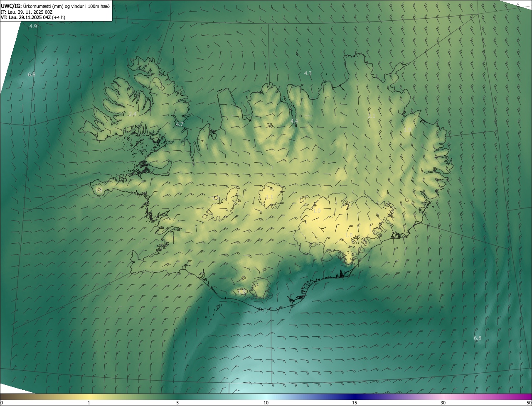The width and height of the screenshot is (532, 406).
Task: Click the "0" tick on the color scale
Action: coord(2,403)
